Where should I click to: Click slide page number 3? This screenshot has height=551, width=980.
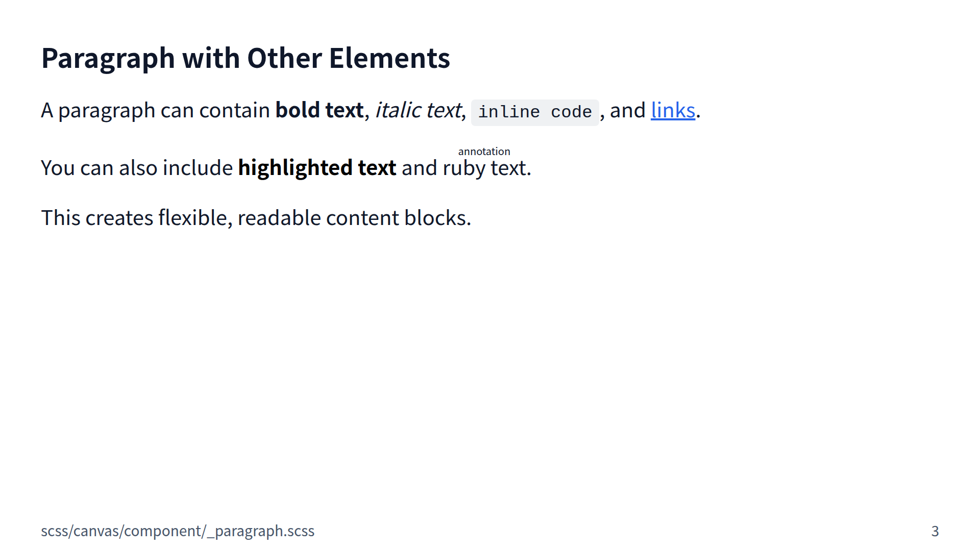(x=935, y=531)
